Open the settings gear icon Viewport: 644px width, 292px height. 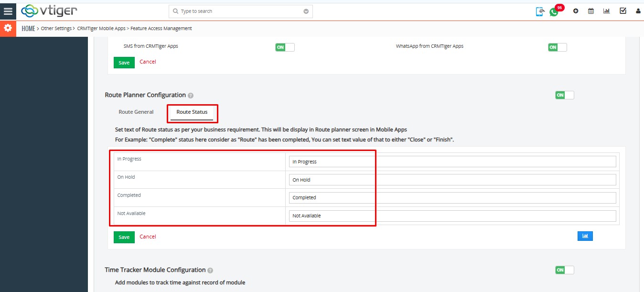pyautogui.click(x=8, y=28)
